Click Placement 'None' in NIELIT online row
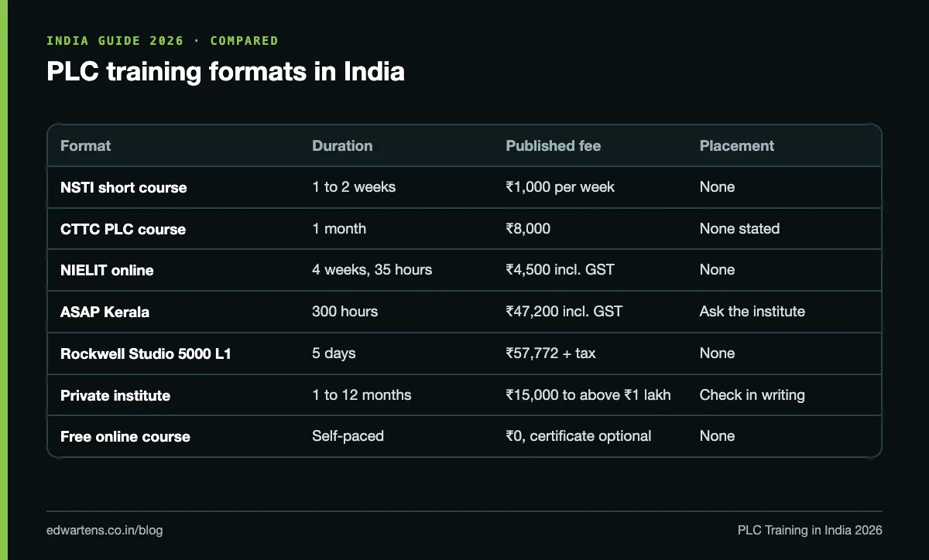The image size is (929, 560). click(717, 270)
